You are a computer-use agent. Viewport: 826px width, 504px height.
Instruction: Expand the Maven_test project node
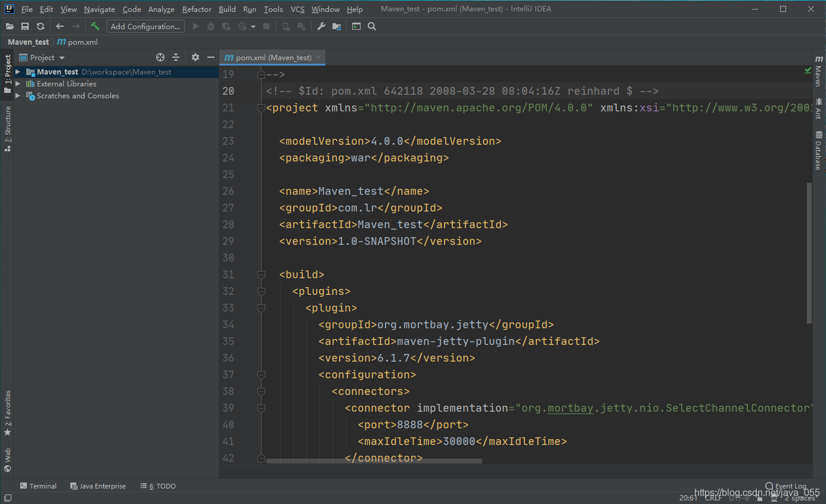pos(18,71)
